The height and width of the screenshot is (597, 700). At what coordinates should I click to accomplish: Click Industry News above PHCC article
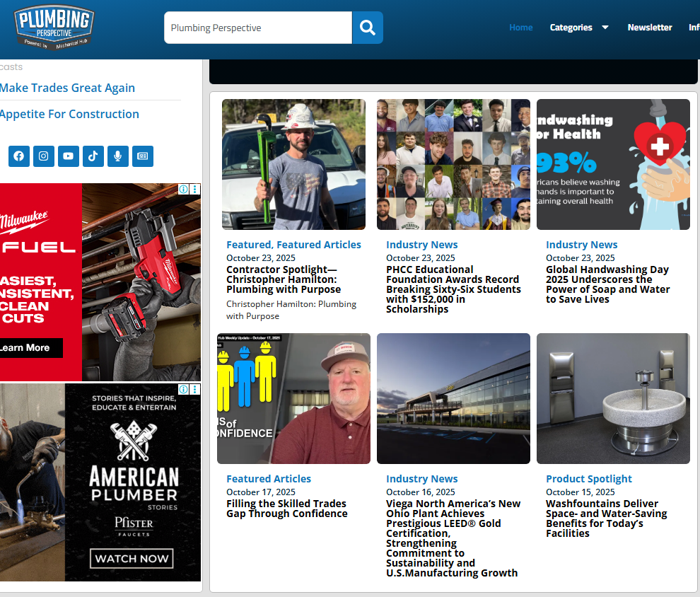click(x=422, y=245)
